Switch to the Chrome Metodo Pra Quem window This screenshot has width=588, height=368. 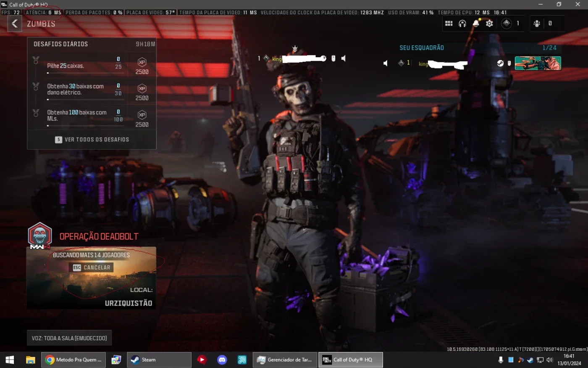pos(73,360)
